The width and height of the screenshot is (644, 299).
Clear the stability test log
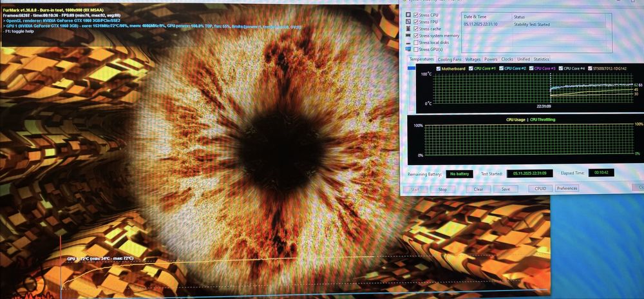pos(478,189)
